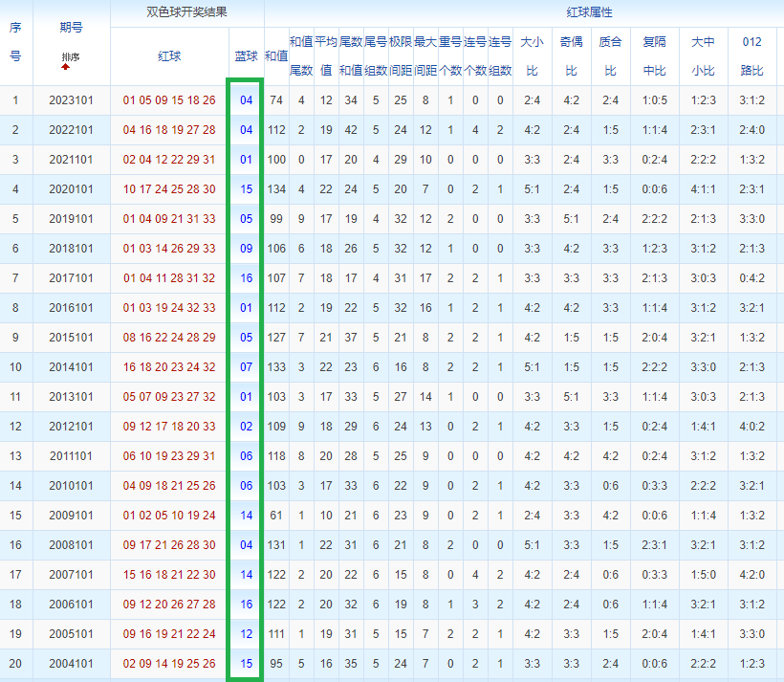The image size is (784, 682).
Task: Click the 复隔中比 column header
Action: click(x=655, y=56)
